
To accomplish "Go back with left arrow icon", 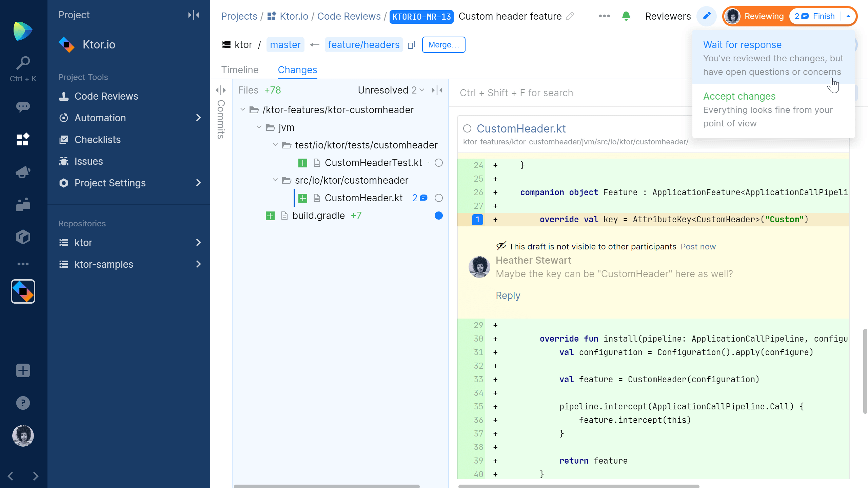I will coord(11,476).
